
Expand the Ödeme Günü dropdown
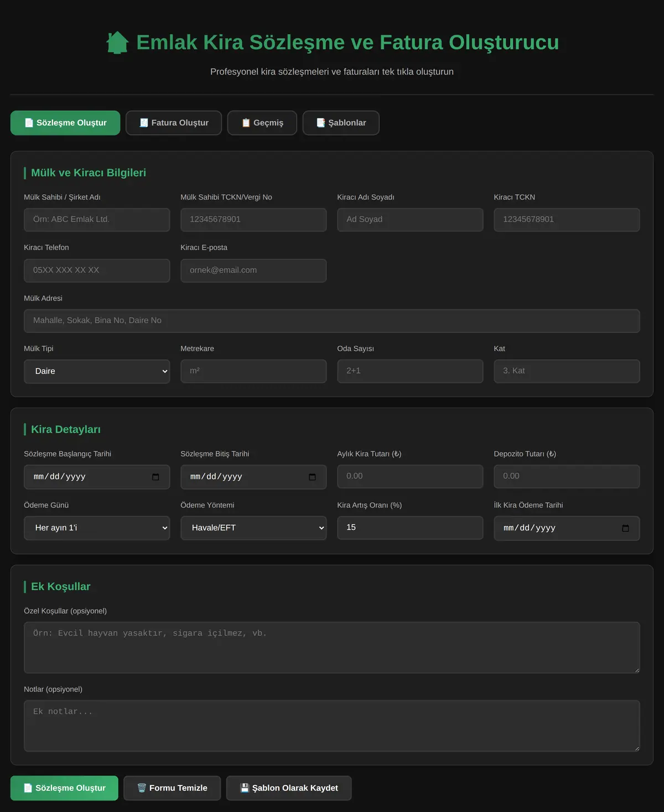97,528
